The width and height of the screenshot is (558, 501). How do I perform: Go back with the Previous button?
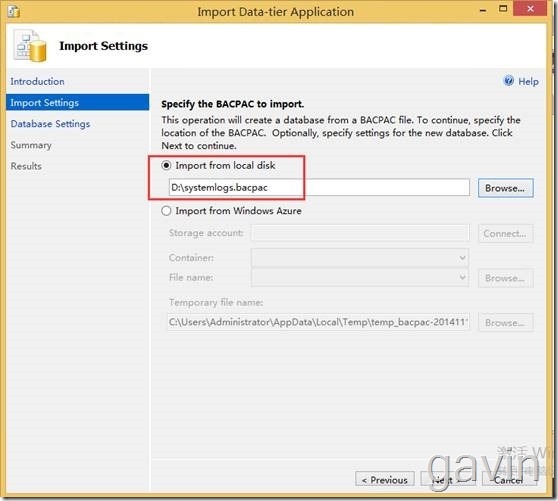[x=385, y=480]
